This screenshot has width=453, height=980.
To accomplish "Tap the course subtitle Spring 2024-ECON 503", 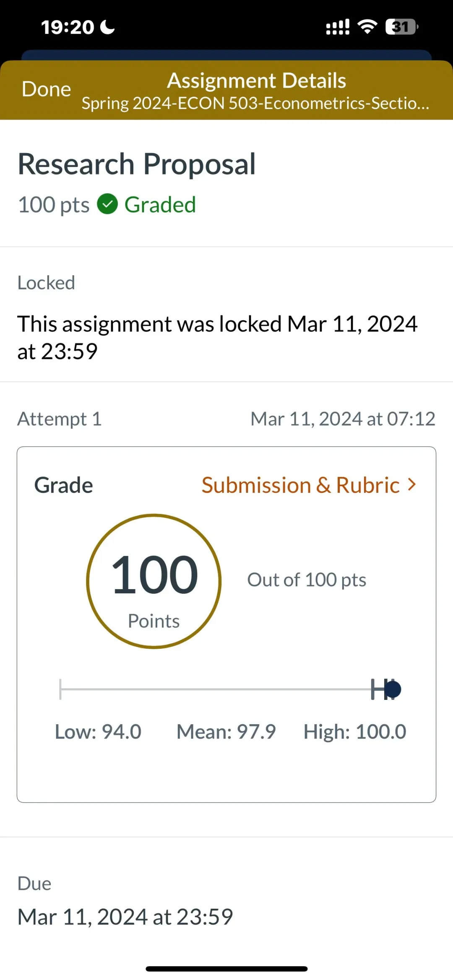I will coord(255,103).
